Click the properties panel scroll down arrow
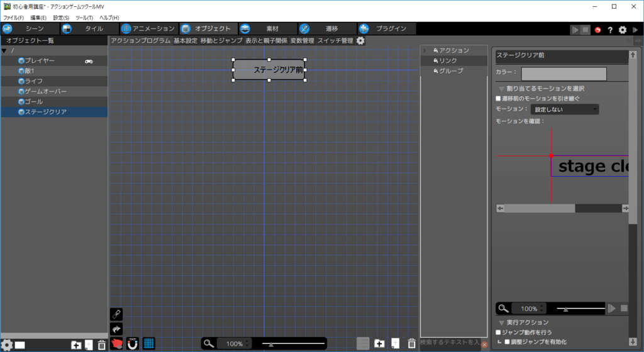 pos(633,342)
